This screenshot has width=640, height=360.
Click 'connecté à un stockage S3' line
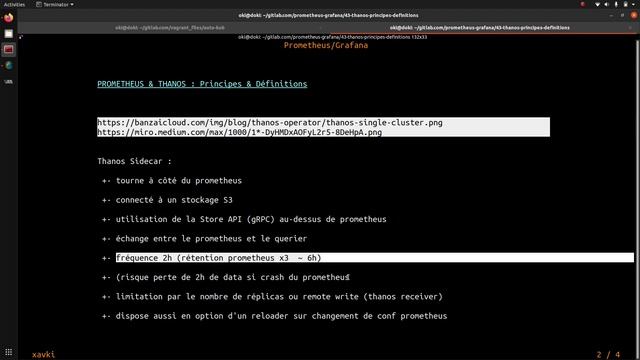(174, 200)
